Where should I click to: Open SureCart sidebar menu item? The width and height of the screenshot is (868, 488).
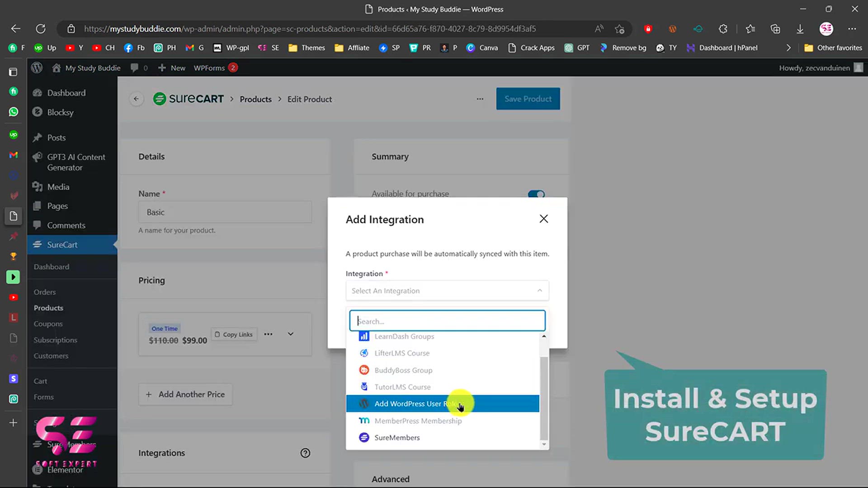pos(72,244)
